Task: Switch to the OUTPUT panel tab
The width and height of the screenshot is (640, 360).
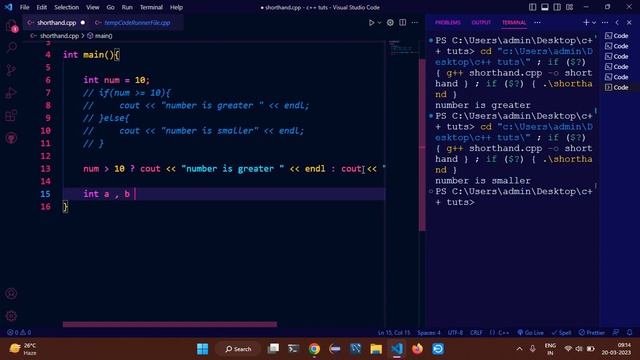Action: click(481, 23)
